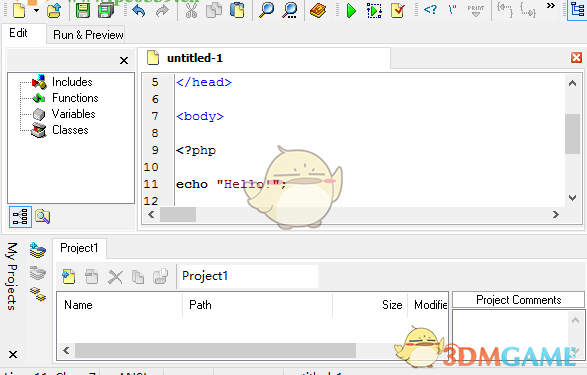Run the script with the green play icon
587x375 pixels.
[351, 10]
